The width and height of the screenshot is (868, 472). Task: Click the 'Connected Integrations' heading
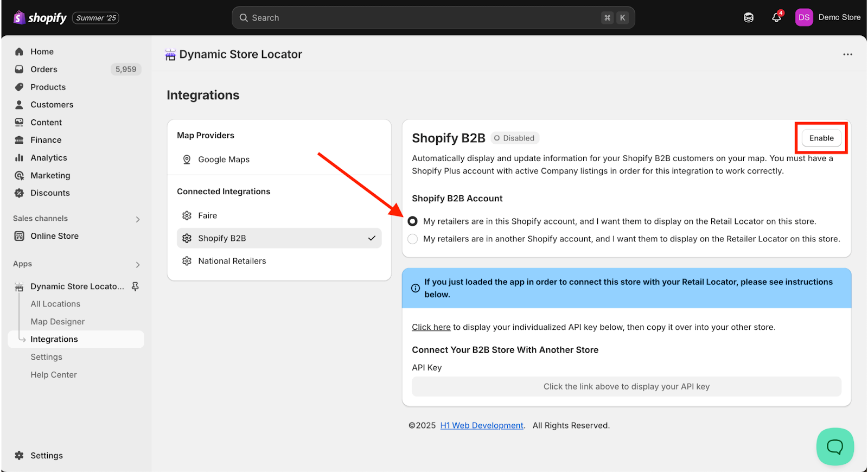click(224, 192)
